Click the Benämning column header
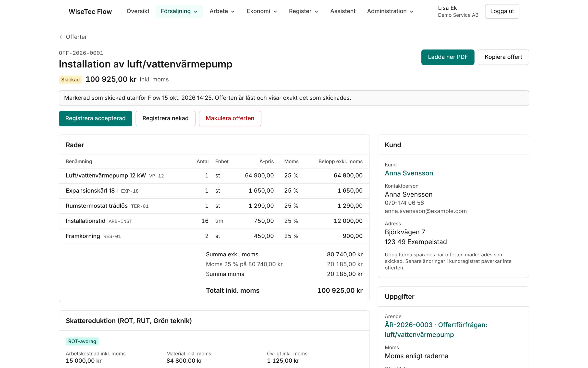Image resolution: width=588 pixels, height=368 pixels. 79,161
